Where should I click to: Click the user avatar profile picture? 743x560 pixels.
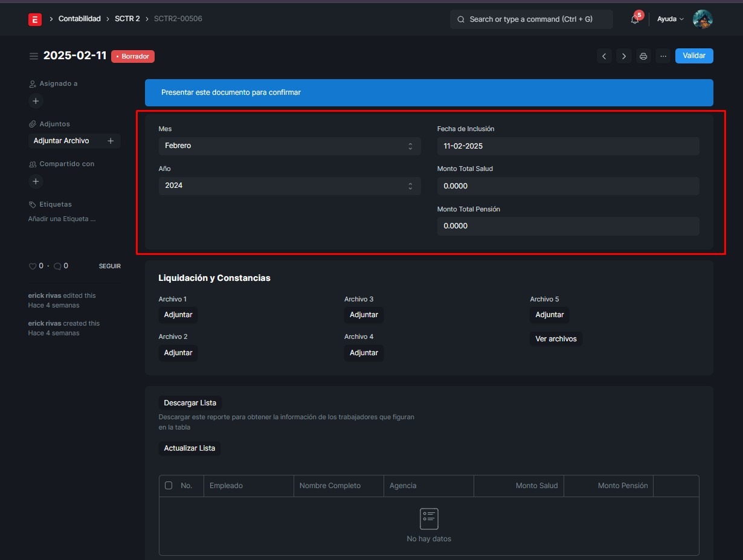click(x=703, y=19)
